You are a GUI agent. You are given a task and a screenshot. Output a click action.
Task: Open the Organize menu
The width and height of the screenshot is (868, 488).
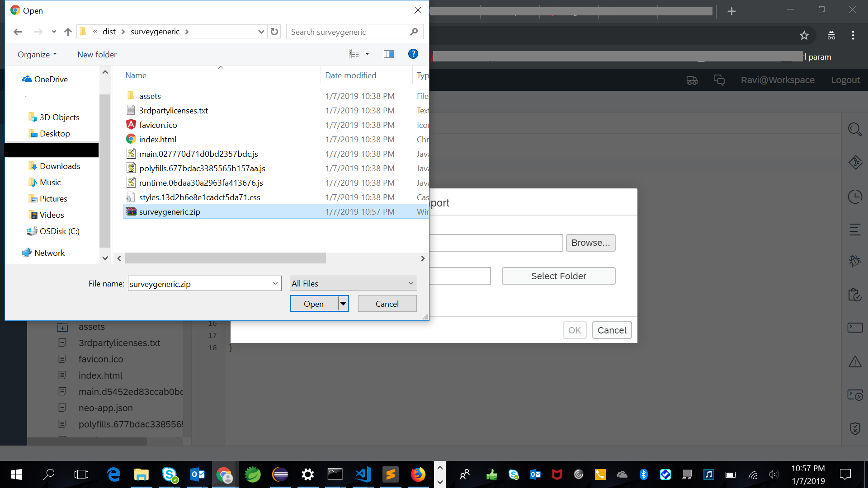click(x=37, y=54)
